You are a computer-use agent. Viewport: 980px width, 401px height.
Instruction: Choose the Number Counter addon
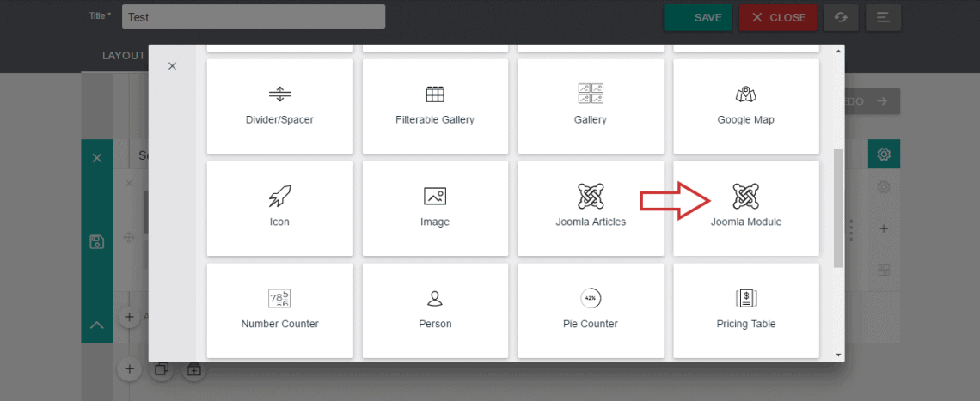pos(279,310)
